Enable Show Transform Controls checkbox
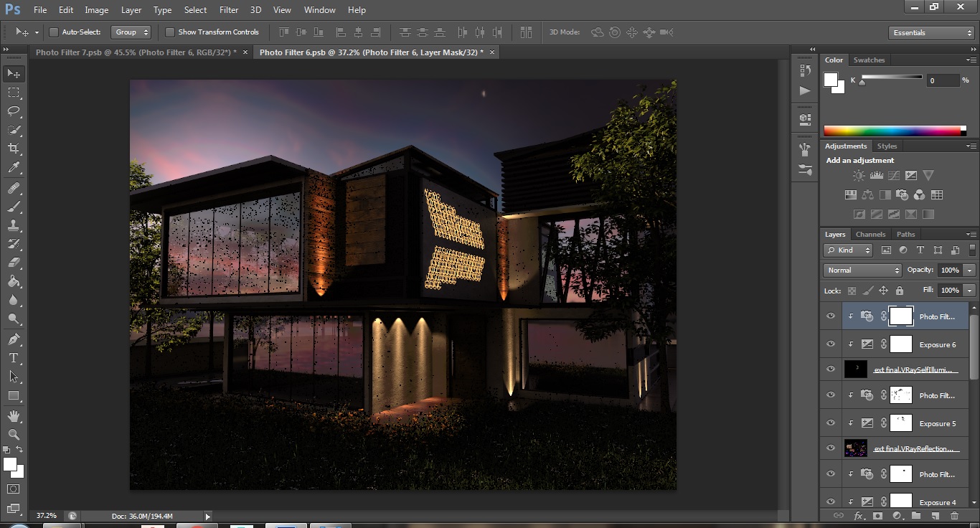980x528 pixels. click(x=170, y=32)
